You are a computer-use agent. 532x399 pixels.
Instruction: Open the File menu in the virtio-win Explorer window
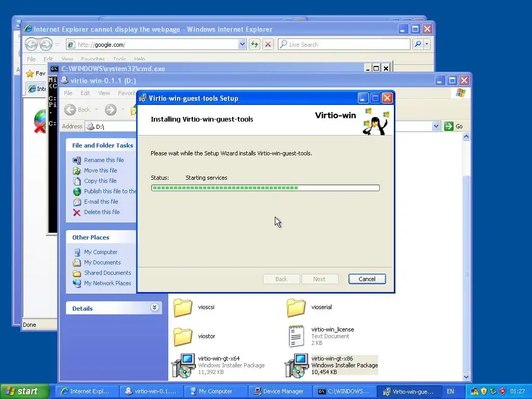68,93
